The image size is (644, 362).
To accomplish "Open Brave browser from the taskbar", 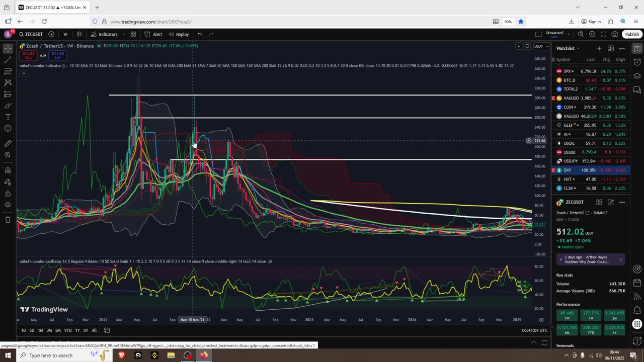I will click(x=121, y=355).
